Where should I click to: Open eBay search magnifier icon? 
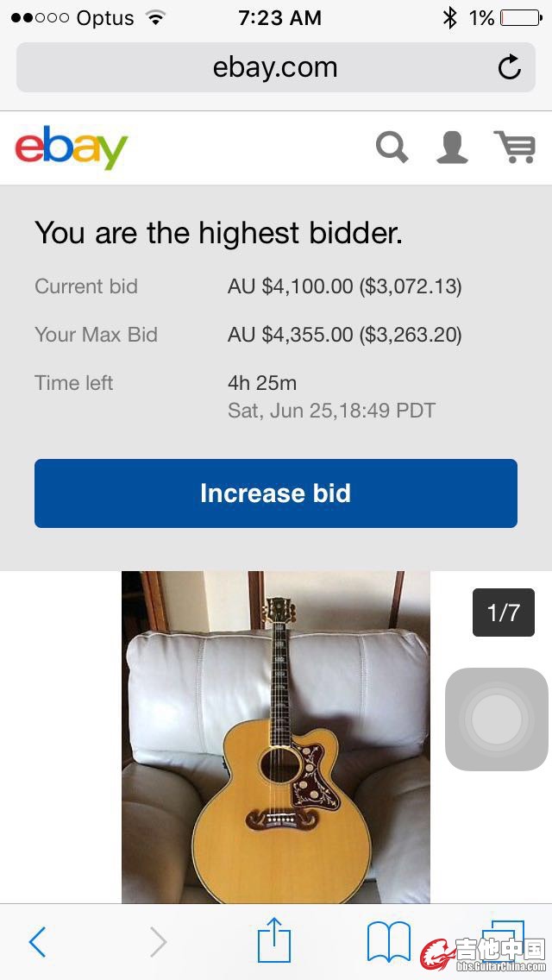pyautogui.click(x=392, y=147)
